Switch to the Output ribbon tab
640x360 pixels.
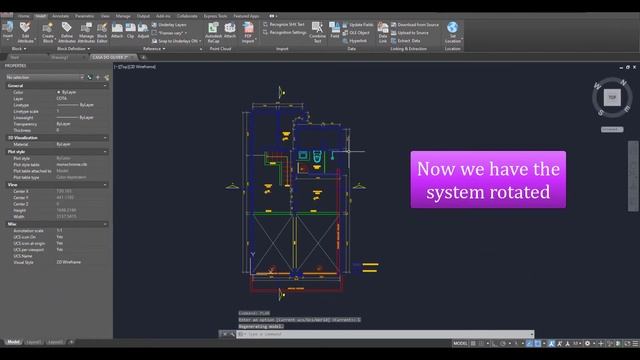tap(143, 16)
